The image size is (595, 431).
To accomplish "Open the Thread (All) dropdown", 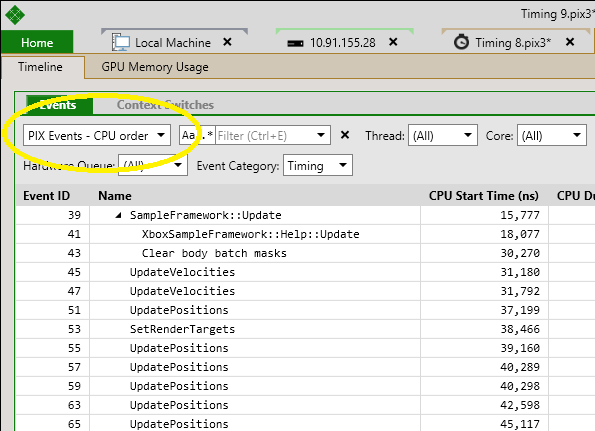I will pos(442,135).
